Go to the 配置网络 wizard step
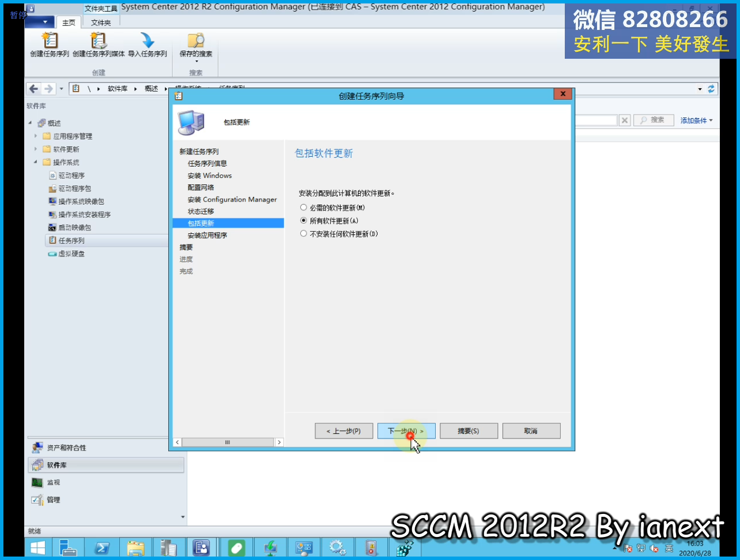Image resolution: width=740 pixels, height=560 pixels. 201,187
